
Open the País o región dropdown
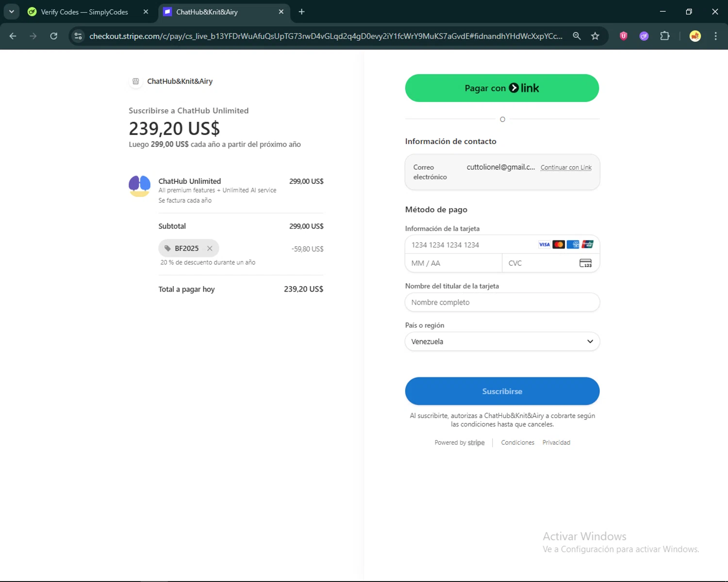tap(502, 341)
